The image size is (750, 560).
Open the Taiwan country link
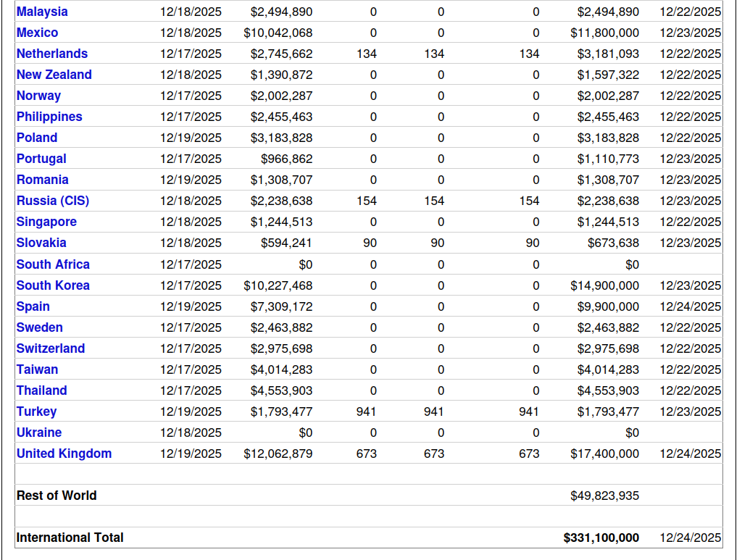(37, 369)
